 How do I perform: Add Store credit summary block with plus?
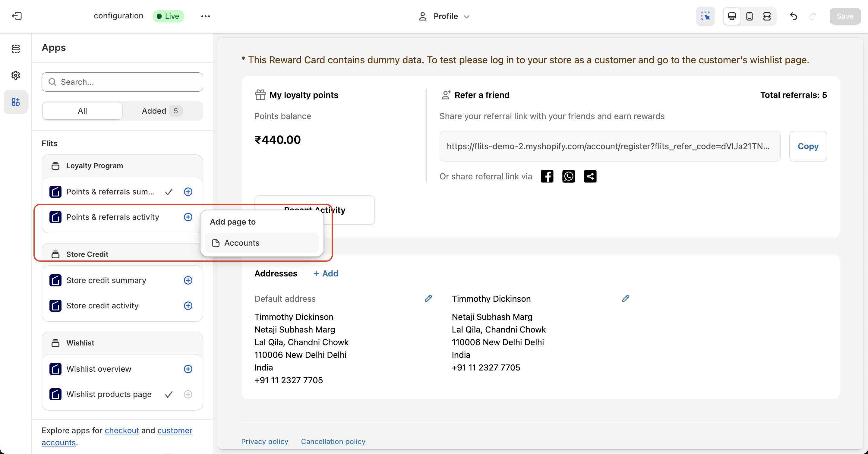click(188, 280)
